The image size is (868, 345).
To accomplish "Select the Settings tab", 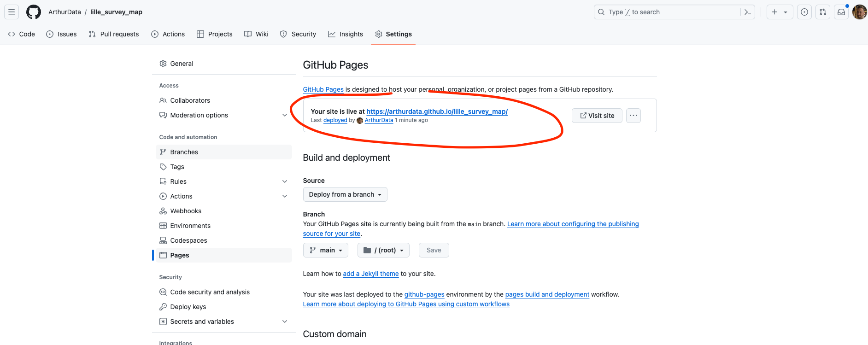I will pyautogui.click(x=393, y=34).
